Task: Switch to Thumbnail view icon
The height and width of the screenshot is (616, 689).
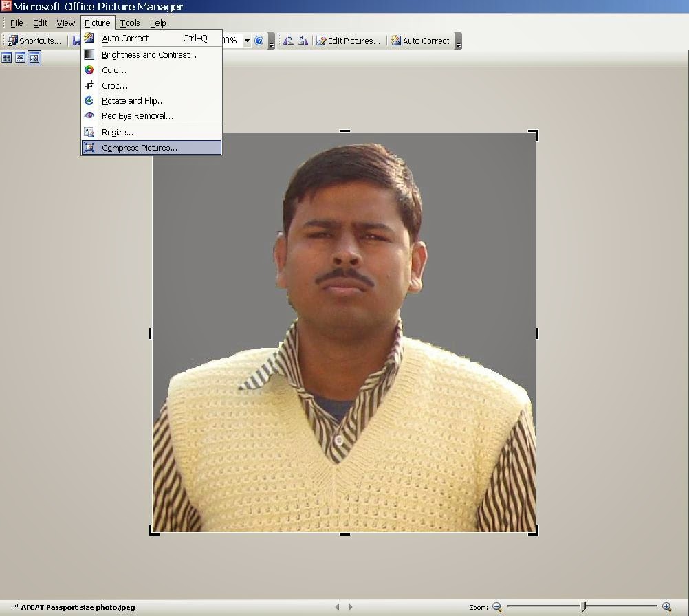Action: coord(7,58)
